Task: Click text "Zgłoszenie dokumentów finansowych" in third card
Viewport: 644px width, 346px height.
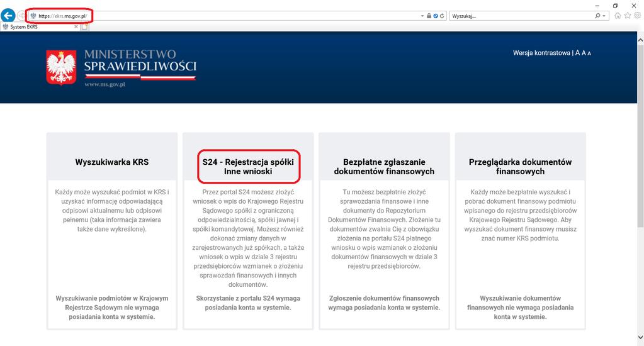Action: [384, 298]
